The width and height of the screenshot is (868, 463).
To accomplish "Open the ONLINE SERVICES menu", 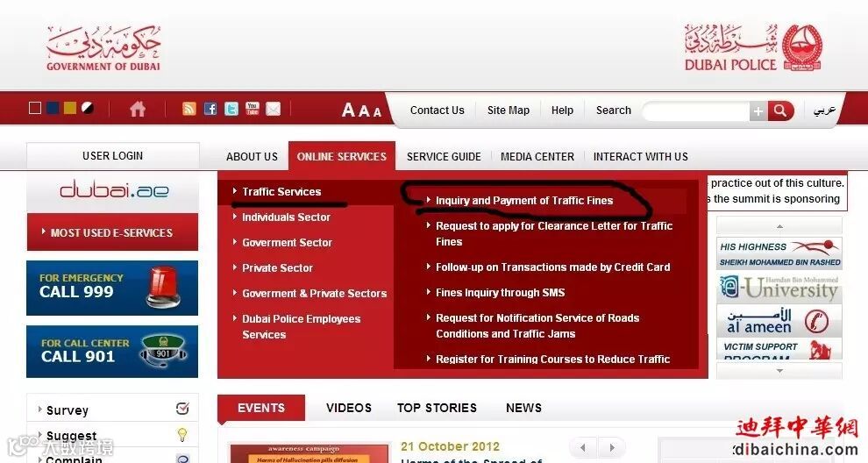I will pos(342,156).
